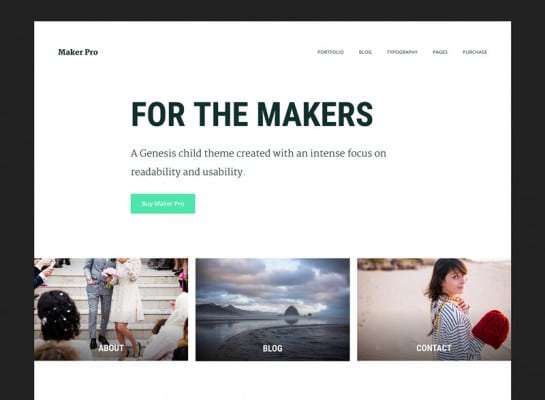The height and width of the screenshot is (400, 545).
Task: Click the Purchase nav link
Action: pos(475,52)
